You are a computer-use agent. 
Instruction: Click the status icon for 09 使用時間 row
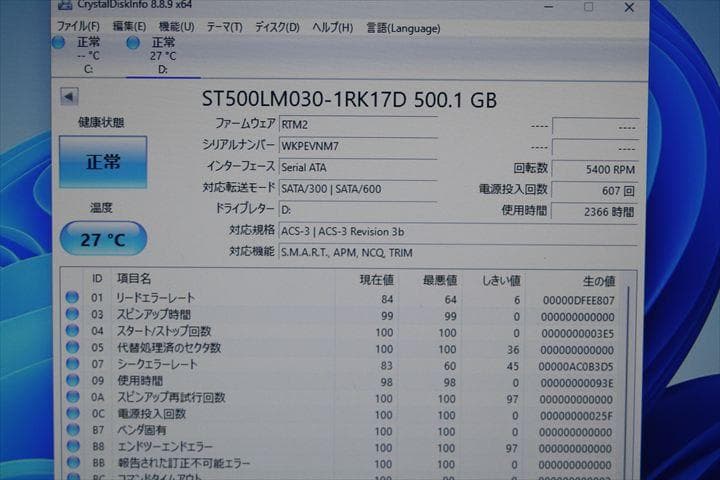73,380
